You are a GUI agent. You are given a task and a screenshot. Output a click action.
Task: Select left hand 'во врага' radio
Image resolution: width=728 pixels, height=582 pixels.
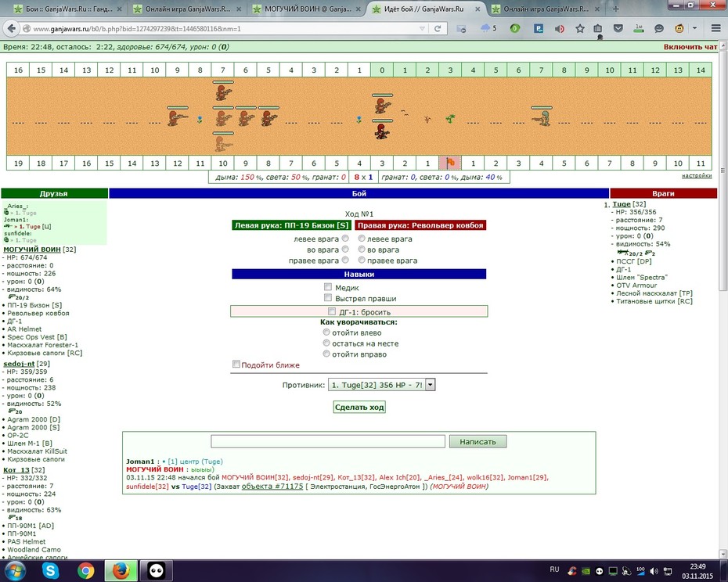click(x=345, y=250)
